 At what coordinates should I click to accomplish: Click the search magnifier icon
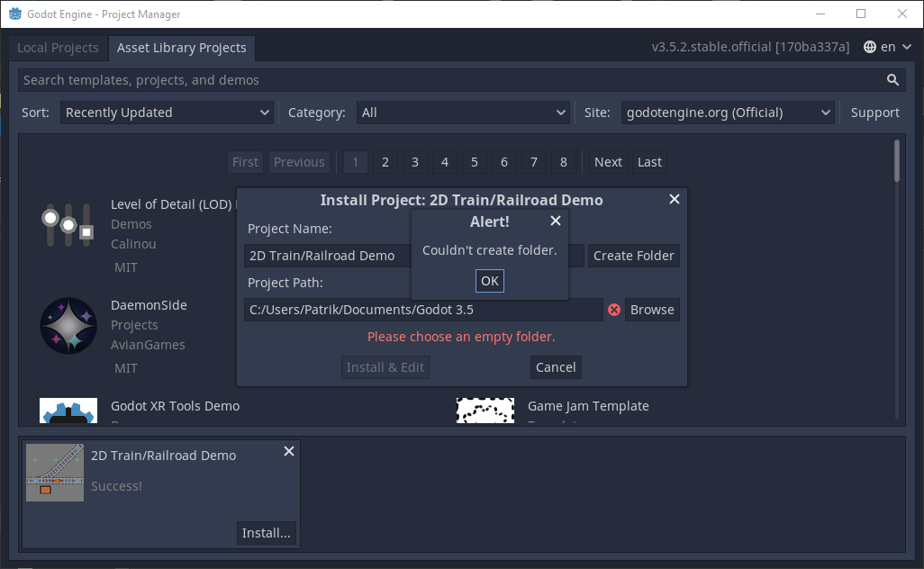[x=892, y=80]
